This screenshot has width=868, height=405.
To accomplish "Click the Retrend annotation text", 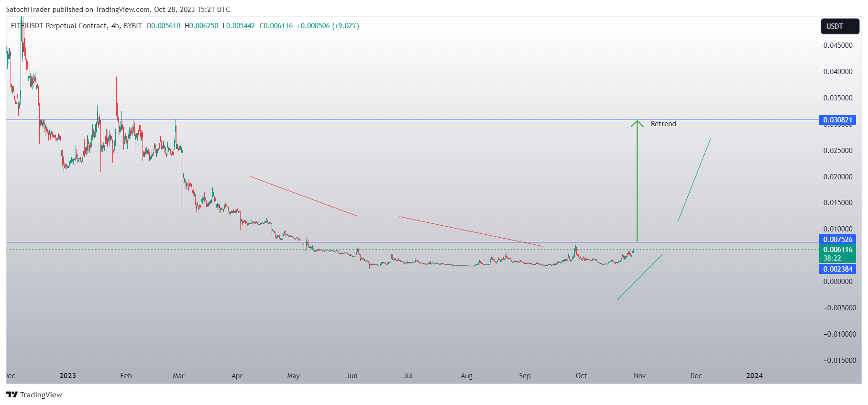I will (x=663, y=124).
